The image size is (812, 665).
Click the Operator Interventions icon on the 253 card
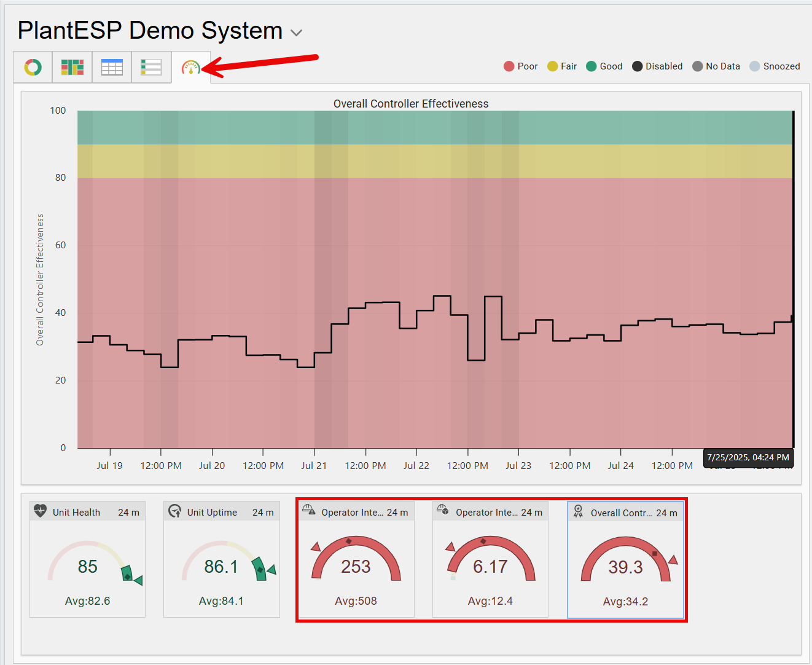(309, 510)
